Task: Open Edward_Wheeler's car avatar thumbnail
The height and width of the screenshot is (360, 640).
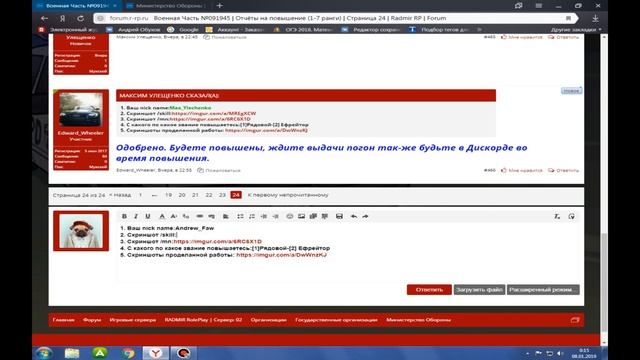Action: click(81, 109)
